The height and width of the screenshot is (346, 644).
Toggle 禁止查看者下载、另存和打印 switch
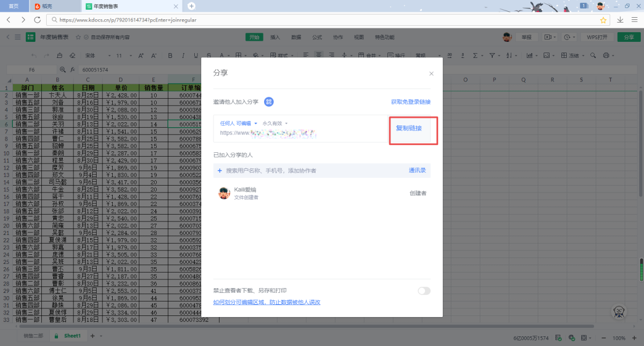424,291
